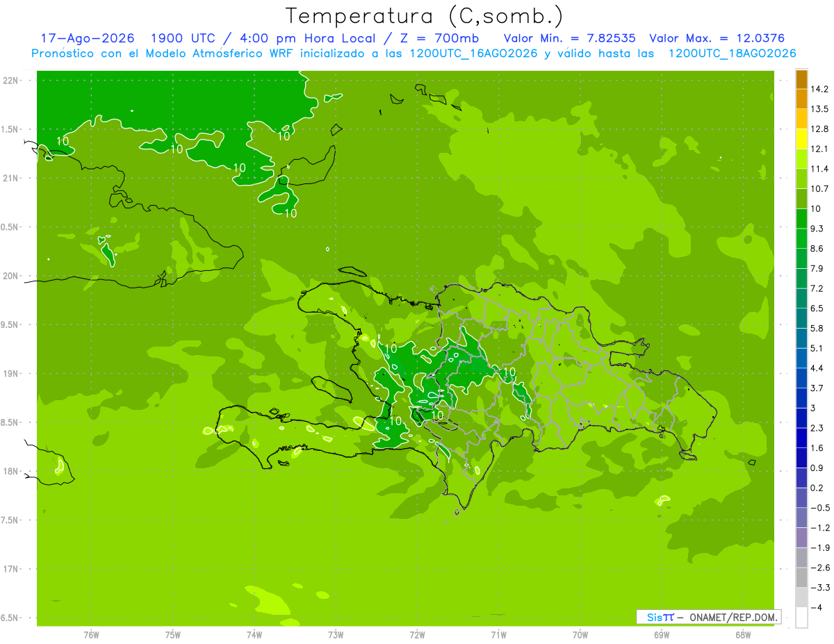The width and height of the screenshot is (834, 644).
Task: Select the green swatch between 11.4 and 10.7
Action: pyautogui.click(x=801, y=179)
